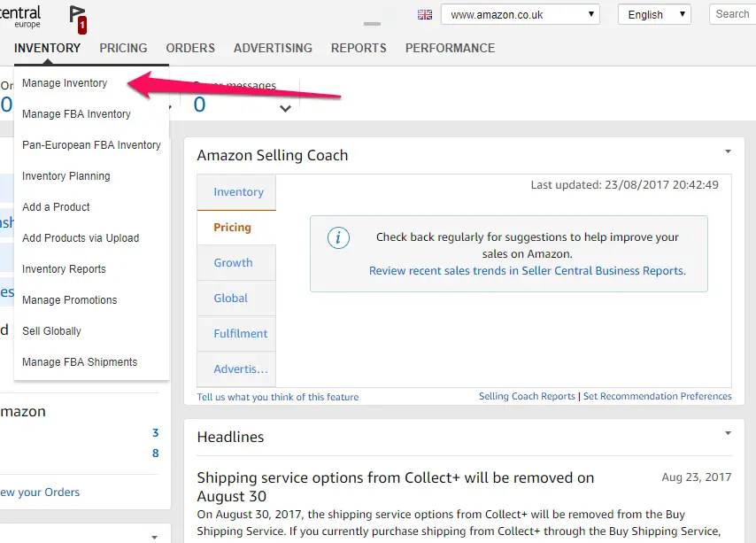Image resolution: width=756 pixels, height=543 pixels.
Task: Select Manage Promotions
Action: [x=69, y=300]
